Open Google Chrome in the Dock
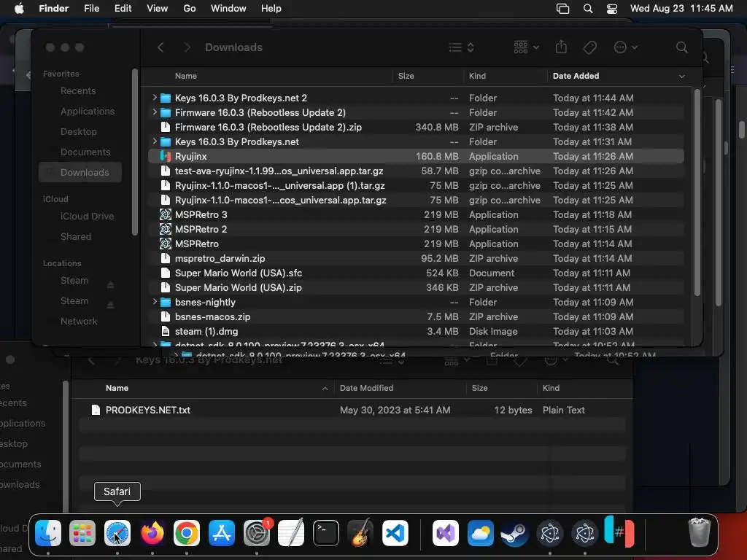This screenshot has width=747, height=560. (x=187, y=533)
